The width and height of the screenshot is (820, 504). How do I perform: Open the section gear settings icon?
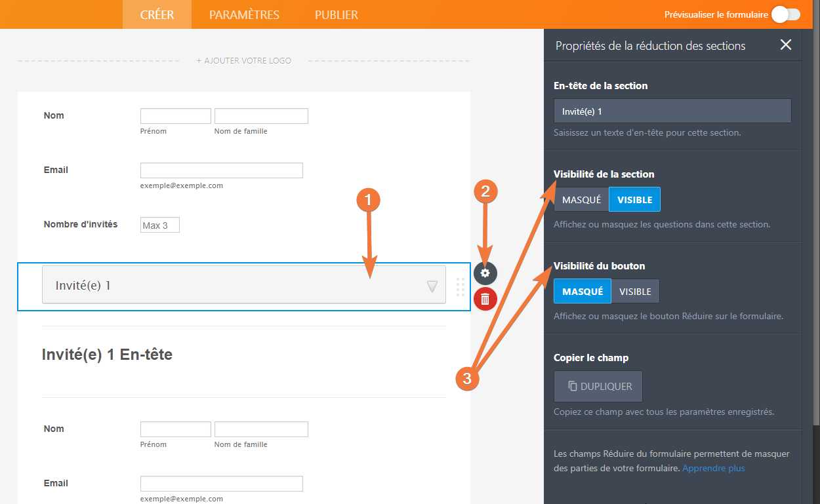(485, 273)
